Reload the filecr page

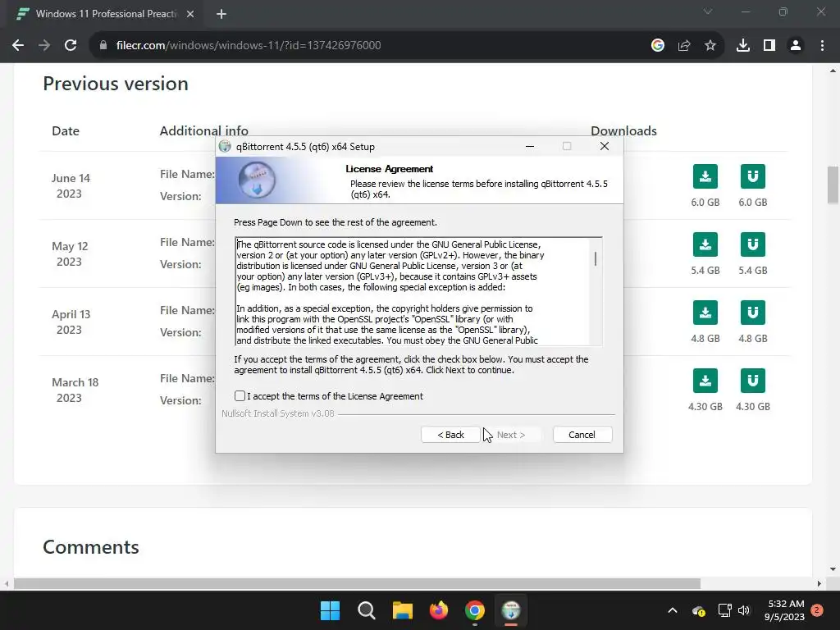[x=71, y=45]
